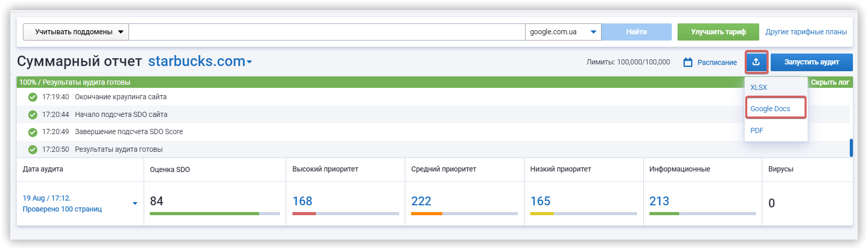The height and width of the screenshot is (250, 868).
Task: Open high priority issues count 168
Action: [302, 201]
